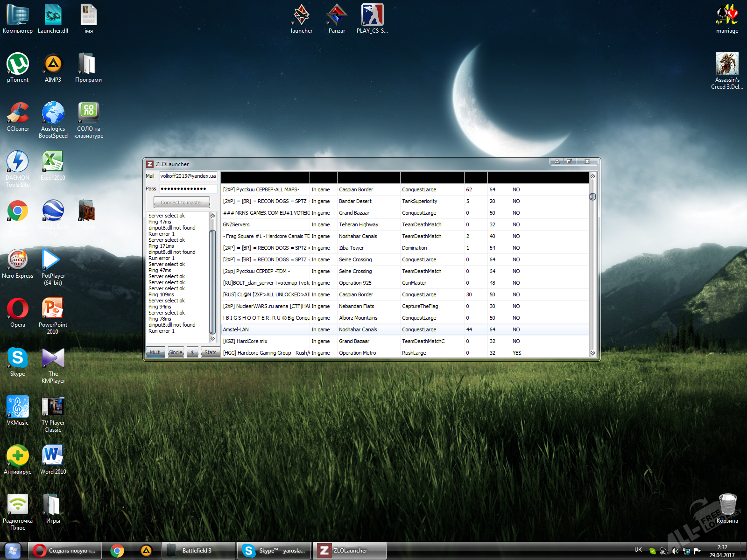Open Skype desktop shortcut
This screenshot has height=560, width=747.
click(x=18, y=358)
